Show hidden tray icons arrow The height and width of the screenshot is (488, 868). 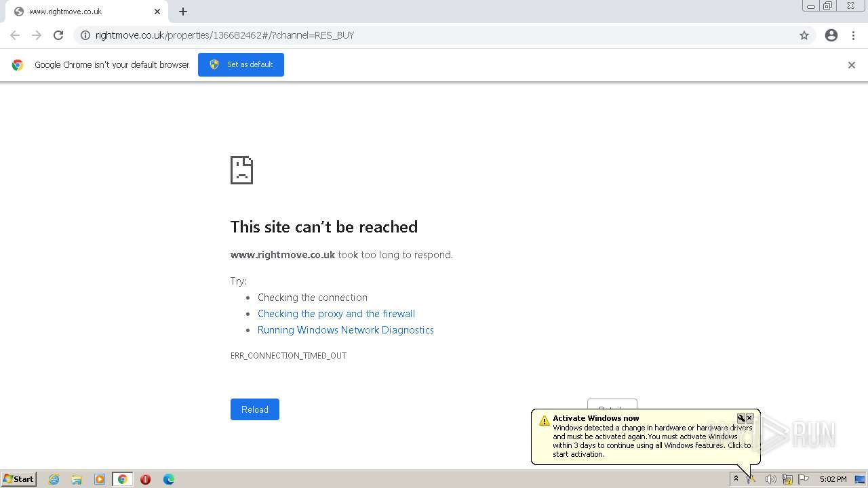point(736,479)
